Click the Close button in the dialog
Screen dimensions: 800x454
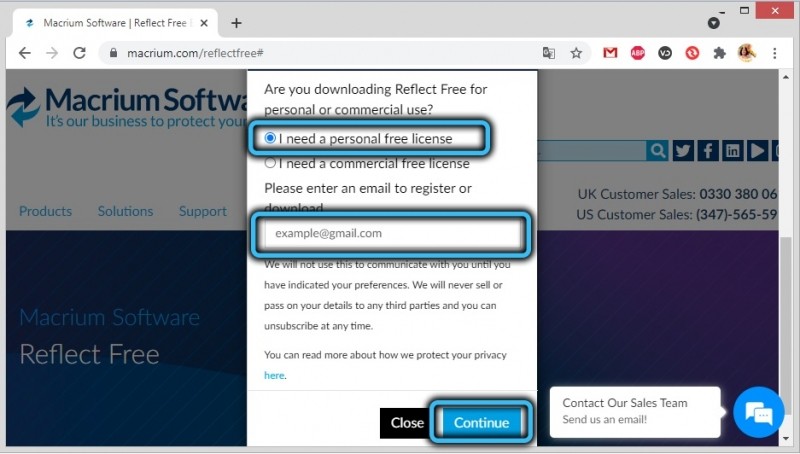click(x=407, y=423)
